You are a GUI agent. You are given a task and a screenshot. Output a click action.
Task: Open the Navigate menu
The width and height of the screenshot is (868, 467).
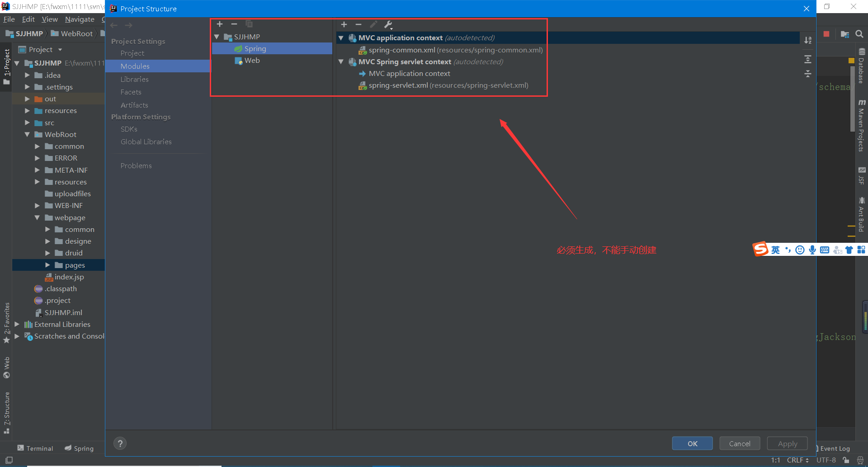(80, 19)
